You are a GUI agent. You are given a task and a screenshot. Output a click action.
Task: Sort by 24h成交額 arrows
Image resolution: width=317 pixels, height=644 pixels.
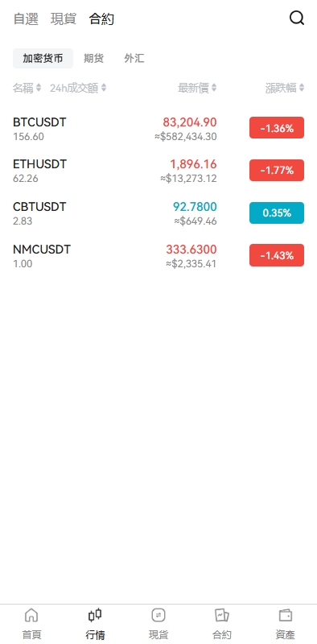coord(104,88)
